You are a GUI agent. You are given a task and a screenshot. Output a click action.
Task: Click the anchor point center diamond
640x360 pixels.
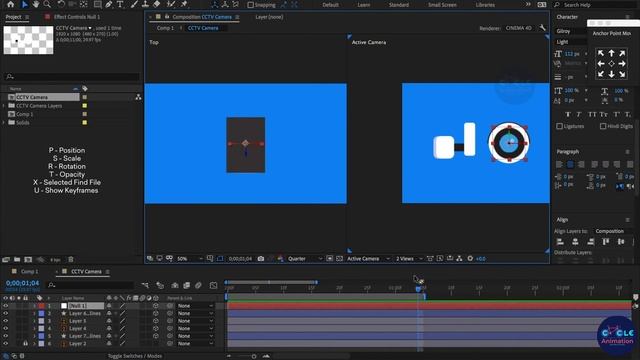tap(611, 64)
